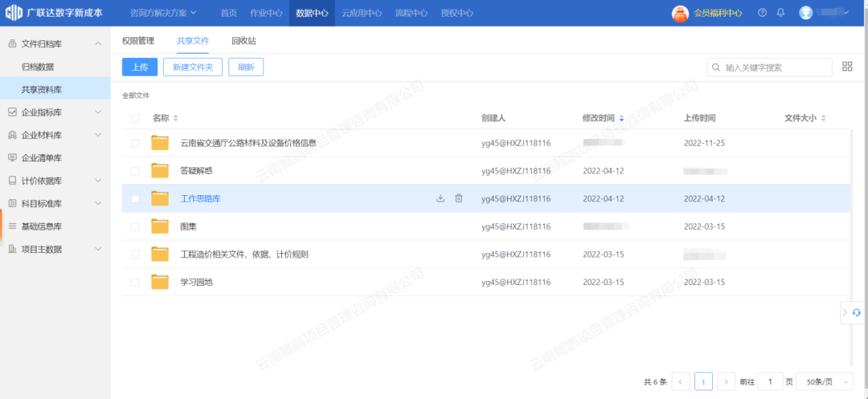Check the 学习园地 row checkbox
Viewport: 868px width, 399px height.
(x=136, y=283)
